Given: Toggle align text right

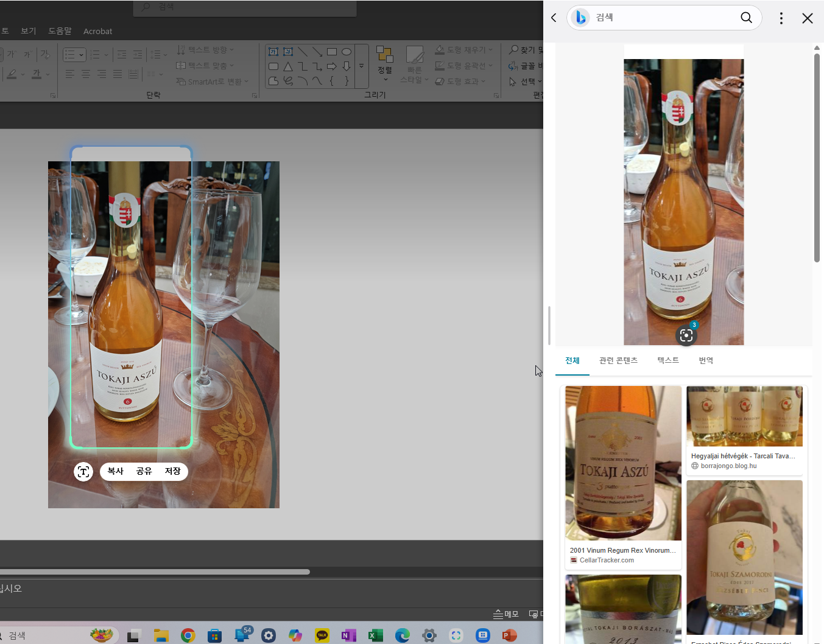Looking at the screenshot, I should (x=102, y=74).
